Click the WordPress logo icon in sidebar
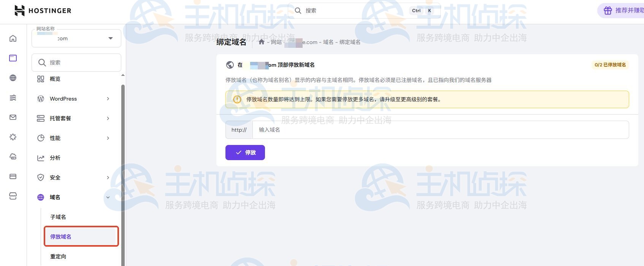644x266 pixels. coord(41,99)
